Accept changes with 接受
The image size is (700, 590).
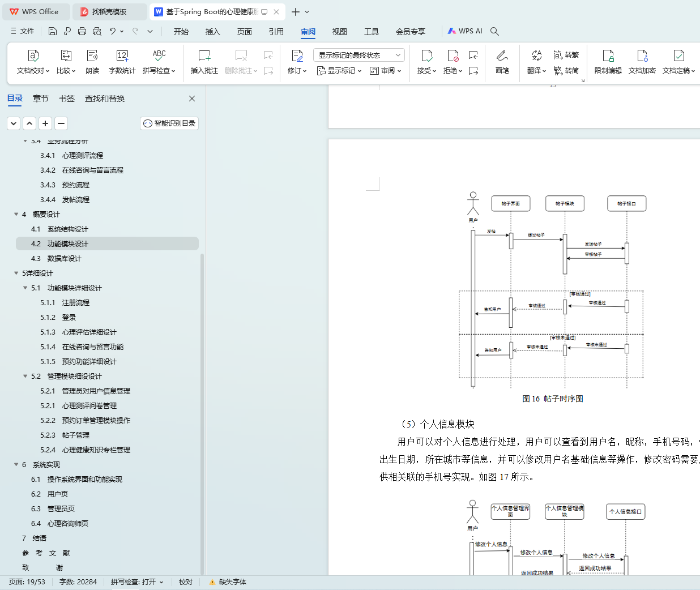426,62
